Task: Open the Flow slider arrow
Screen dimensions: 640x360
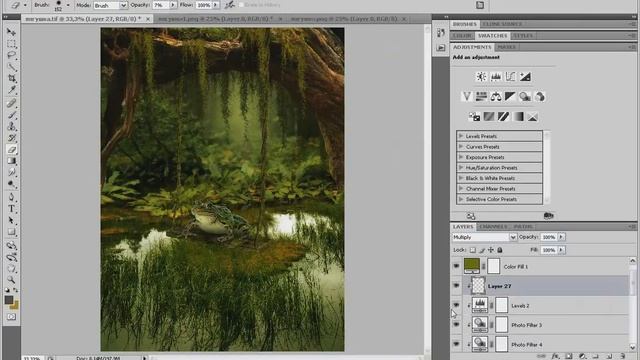Action: pos(216,5)
